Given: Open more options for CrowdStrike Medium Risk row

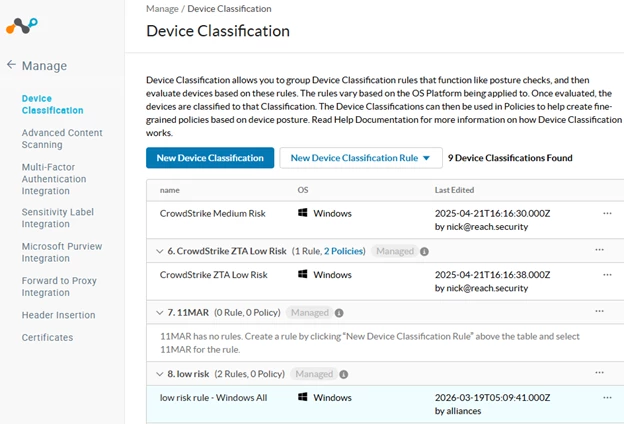Looking at the screenshot, I should [607, 213].
